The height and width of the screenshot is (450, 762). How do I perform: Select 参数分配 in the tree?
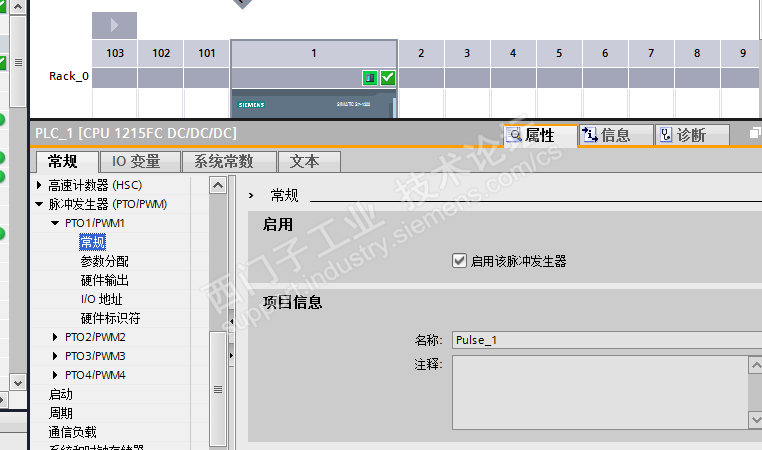(x=104, y=261)
